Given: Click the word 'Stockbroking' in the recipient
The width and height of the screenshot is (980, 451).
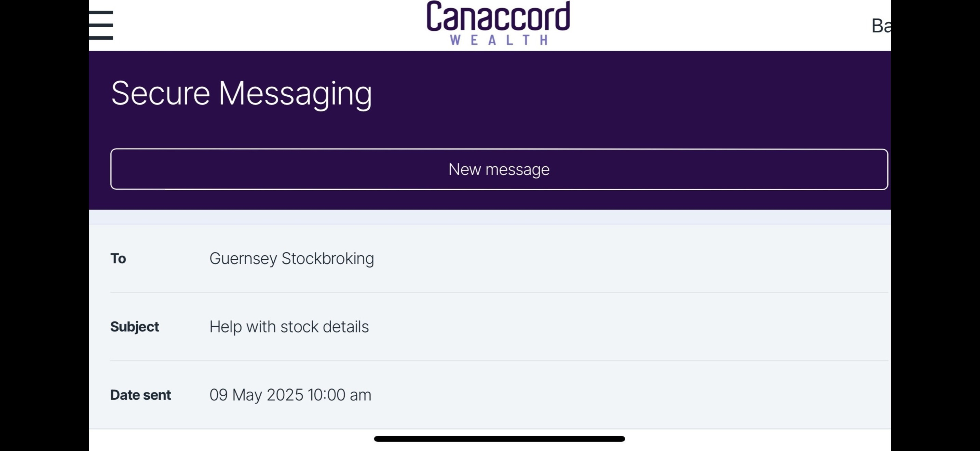Looking at the screenshot, I should click(x=328, y=259).
